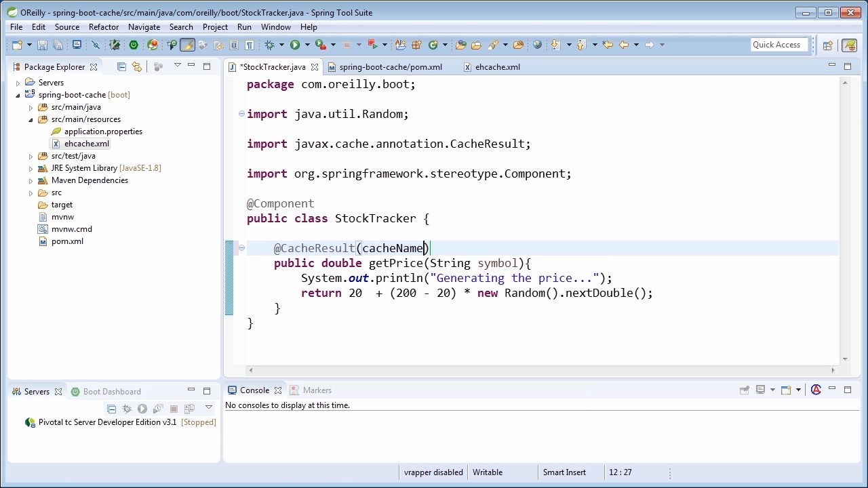This screenshot has width=868, height=488.
Task: Click the Forward navigation arrow
Action: pyautogui.click(x=649, y=45)
